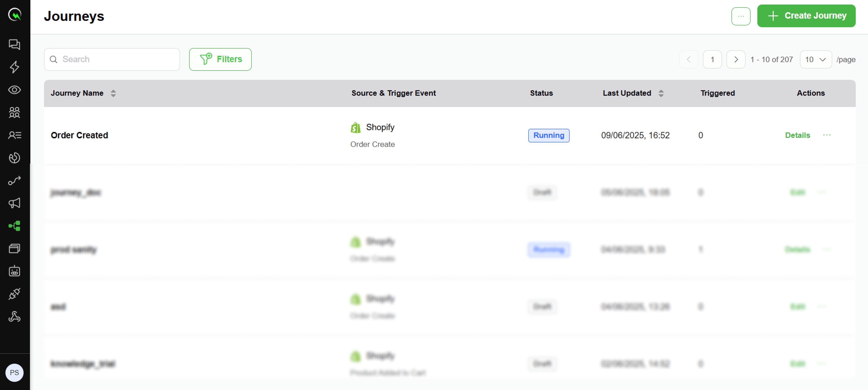Open more actions menu for Order Created
Viewport: 868px width, 390px height.
[x=827, y=135]
